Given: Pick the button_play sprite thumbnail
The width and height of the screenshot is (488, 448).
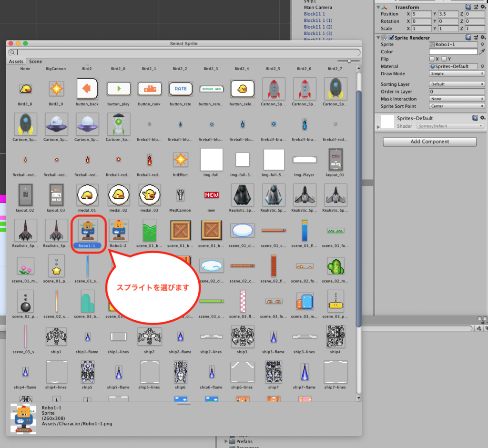Looking at the screenshot, I should tap(118, 89).
